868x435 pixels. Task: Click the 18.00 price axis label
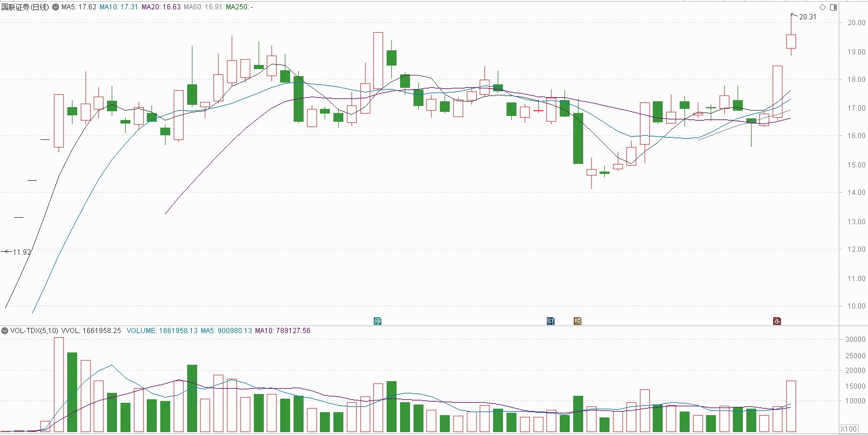tap(857, 80)
